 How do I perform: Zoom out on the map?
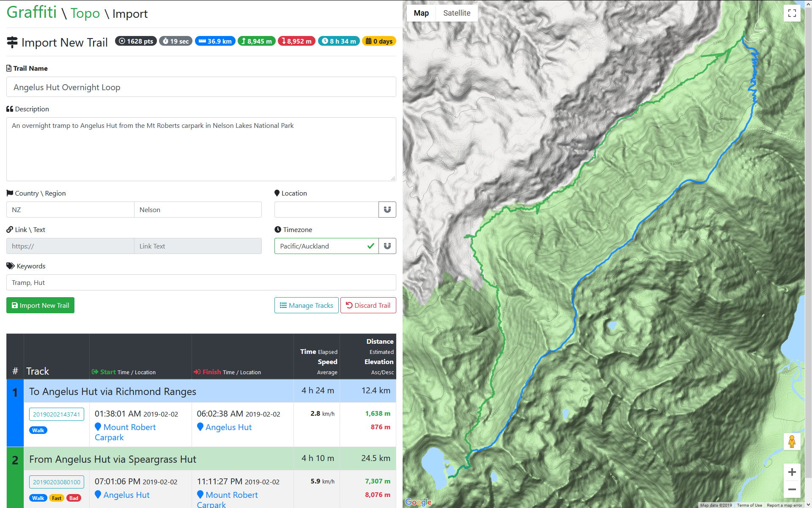(x=792, y=489)
